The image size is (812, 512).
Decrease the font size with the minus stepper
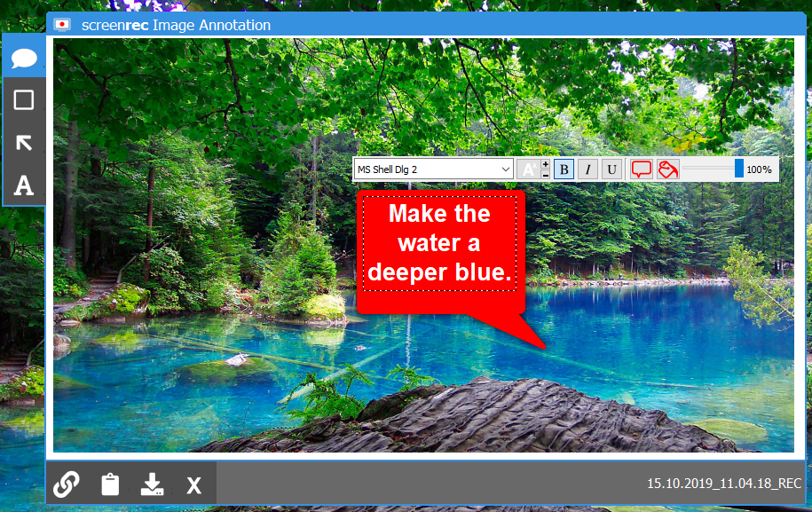(544, 174)
